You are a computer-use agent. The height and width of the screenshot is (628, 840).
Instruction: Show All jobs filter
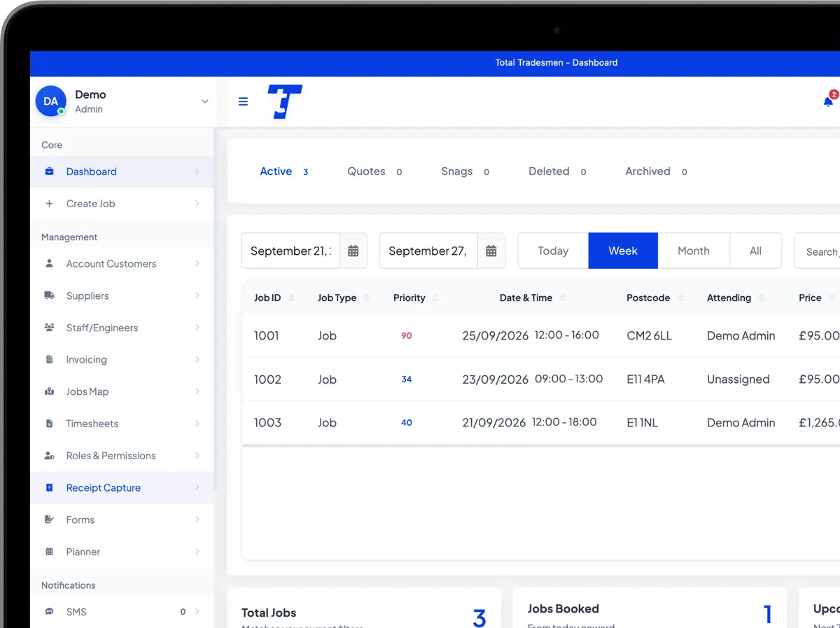[755, 251]
